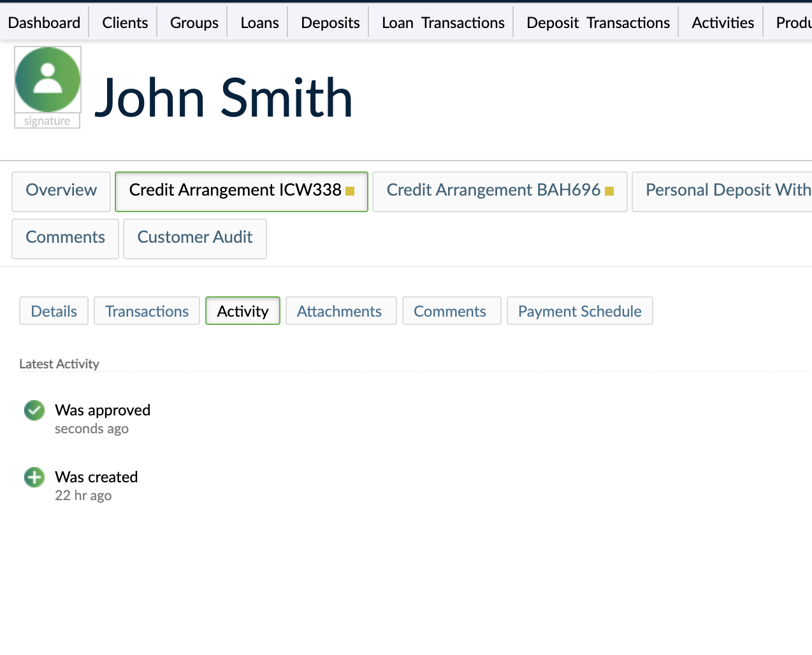Open the Loan Transactions menu
This screenshot has height=655, width=812.
tap(442, 22)
